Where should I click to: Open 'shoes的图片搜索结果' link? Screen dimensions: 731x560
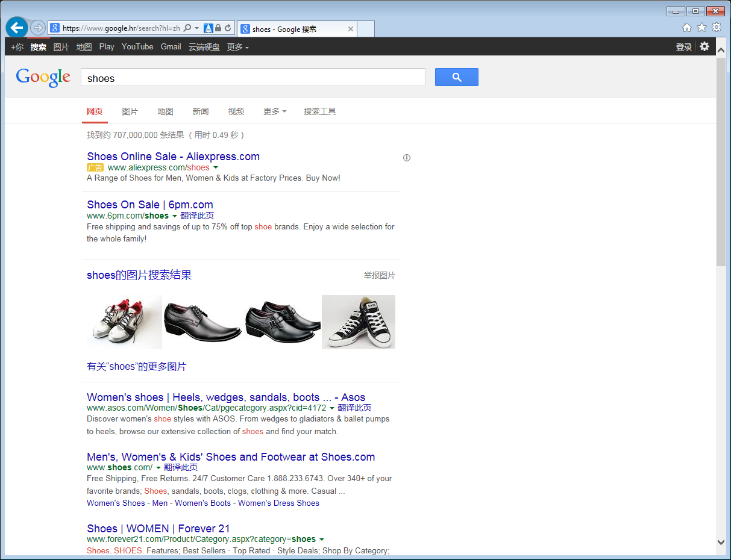139,275
